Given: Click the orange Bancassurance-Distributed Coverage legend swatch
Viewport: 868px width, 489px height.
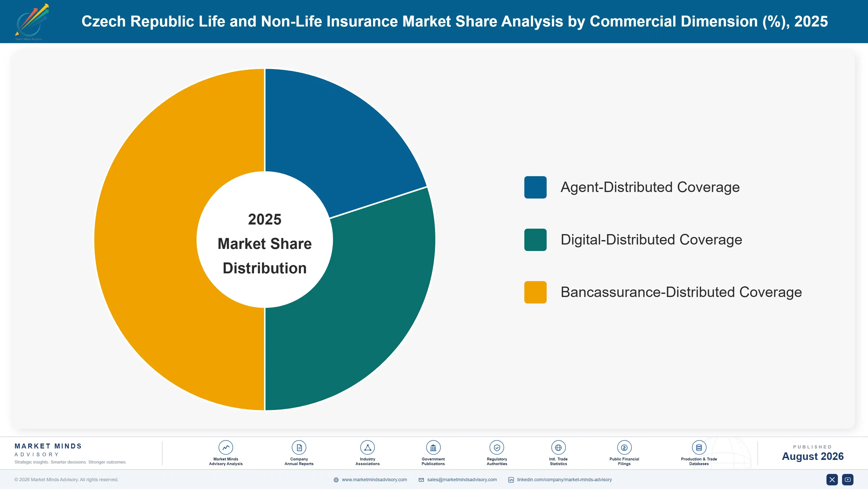Looking at the screenshot, I should 535,292.
